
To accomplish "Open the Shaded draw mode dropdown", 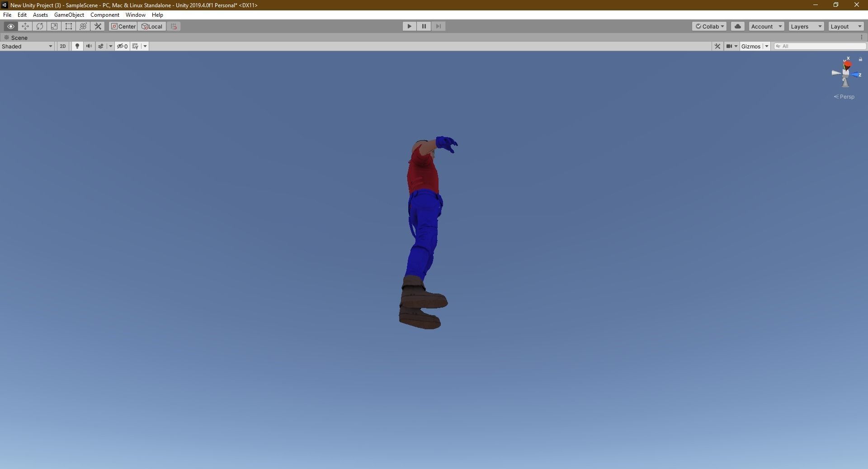I will pyautogui.click(x=27, y=46).
